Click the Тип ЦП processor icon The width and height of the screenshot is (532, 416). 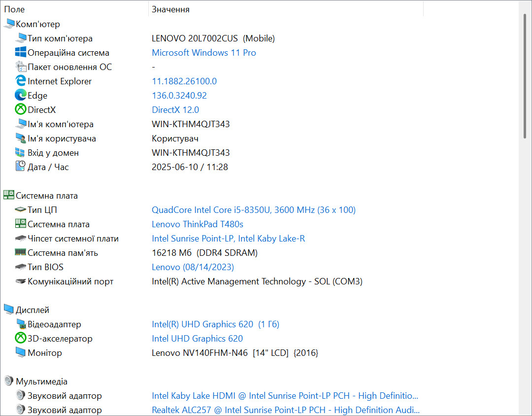21,209
